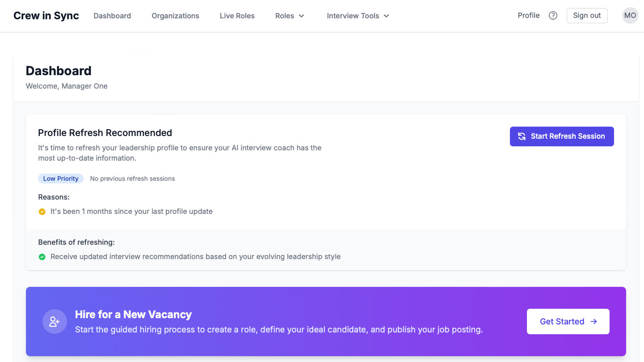The height and width of the screenshot is (362, 644).
Task: Click the help question mark icon
Action: point(553,15)
